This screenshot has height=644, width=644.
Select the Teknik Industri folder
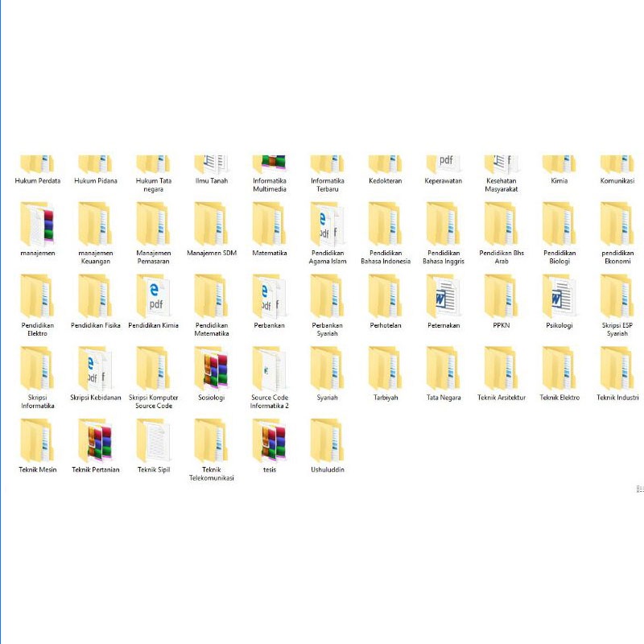click(x=617, y=369)
